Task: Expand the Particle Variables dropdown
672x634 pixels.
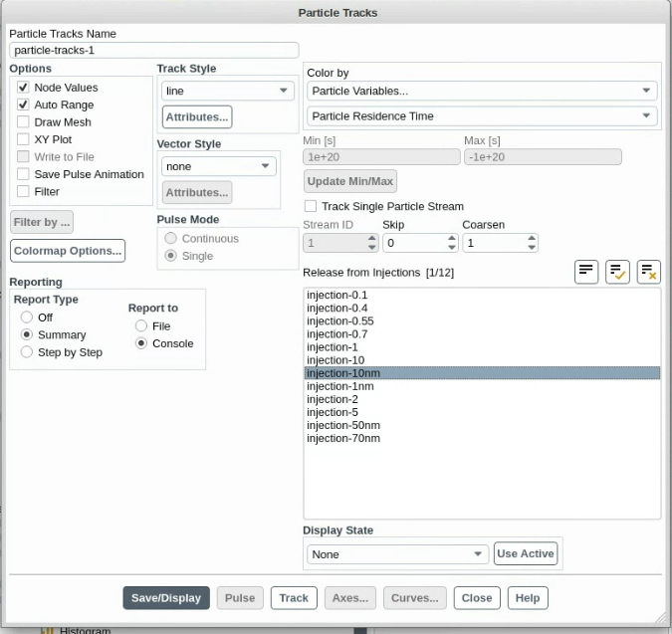Action: (481, 91)
